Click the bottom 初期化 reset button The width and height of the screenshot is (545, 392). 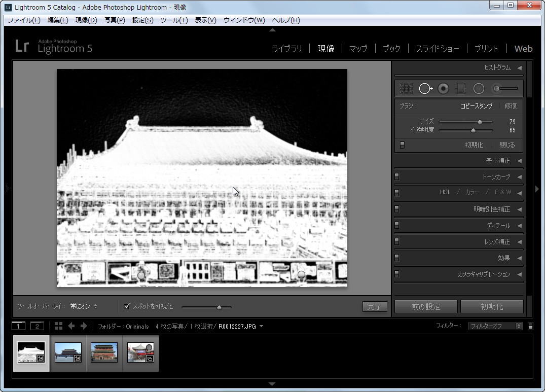(492, 306)
